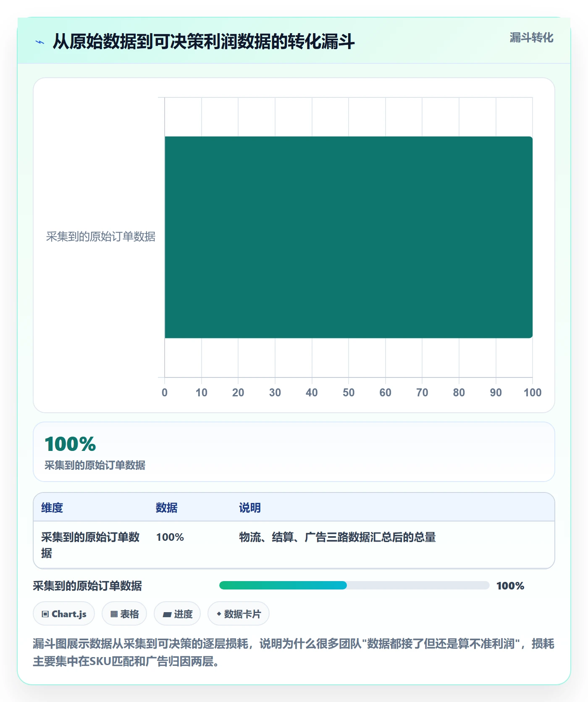
Task: Click the 100% progress bar fill
Action: pyautogui.click(x=283, y=585)
